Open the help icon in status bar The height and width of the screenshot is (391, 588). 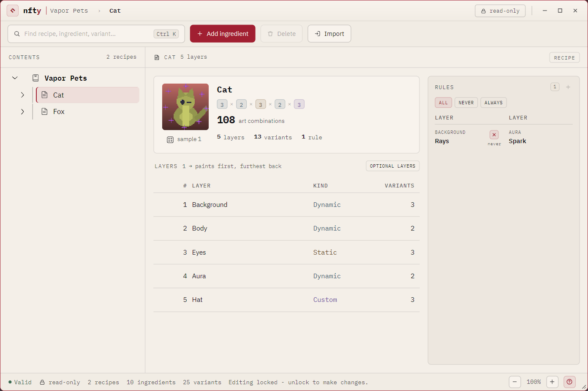[x=569, y=382]
